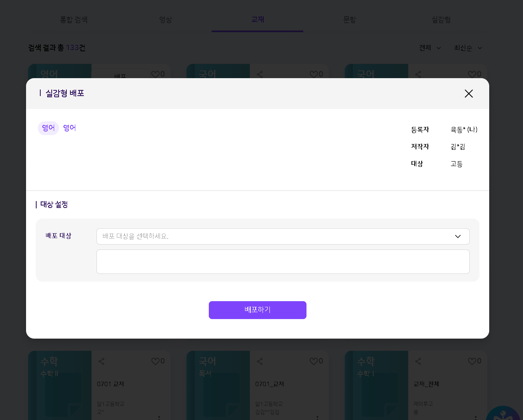The height and width of the screenshot is (420, 523).
Task: Switch to the 통합 검색 tab
Action: 74,20
